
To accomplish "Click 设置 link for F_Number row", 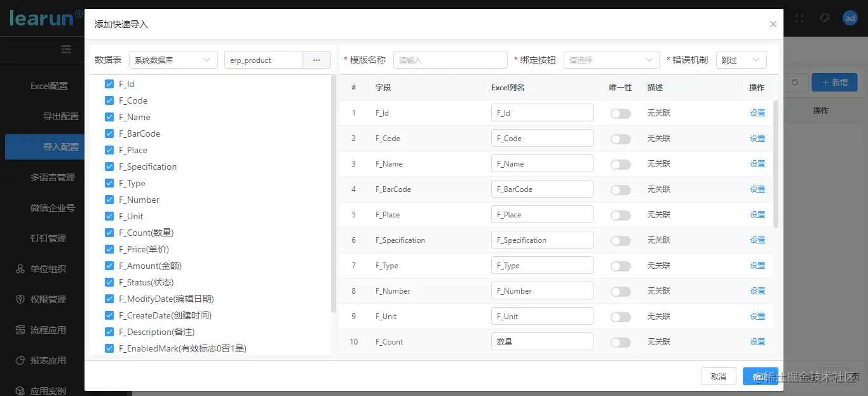I will [x=757, y=291].
